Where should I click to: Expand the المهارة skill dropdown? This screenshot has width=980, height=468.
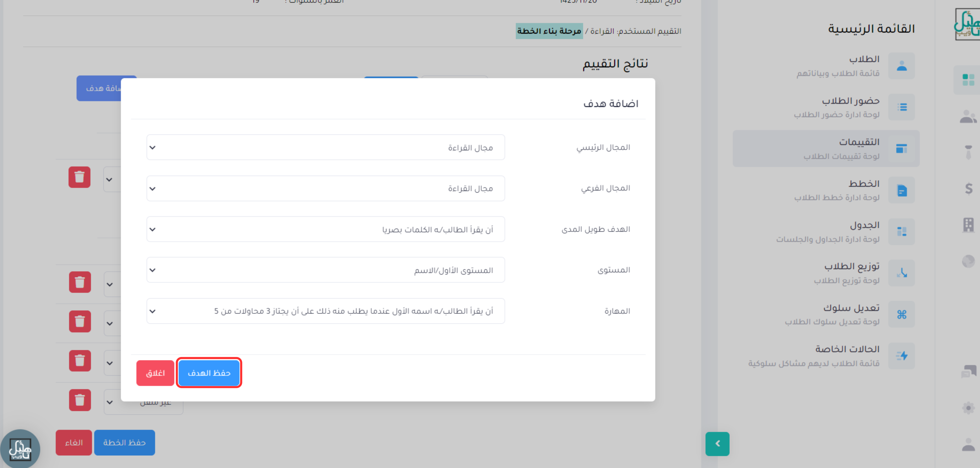point(326,311)
